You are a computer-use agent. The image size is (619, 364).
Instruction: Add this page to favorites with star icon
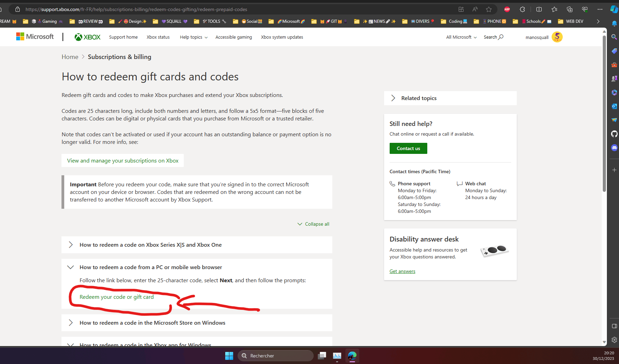point(489,9)
